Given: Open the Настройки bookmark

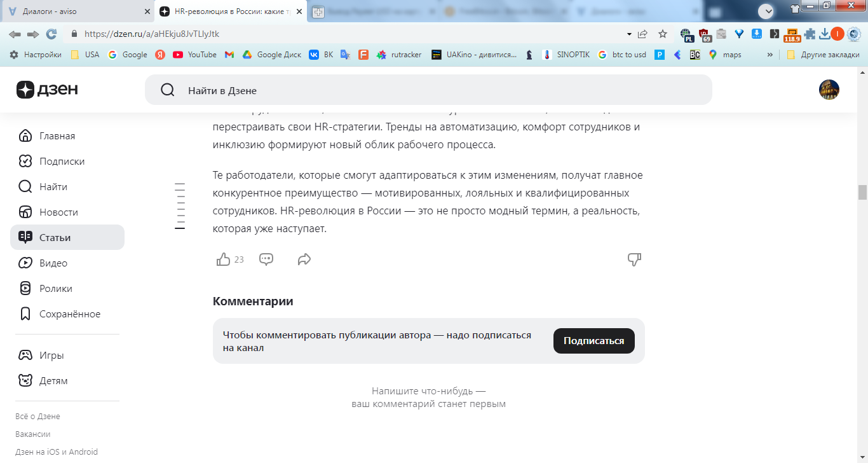Looking at the screenshot, I should [36, 55].
